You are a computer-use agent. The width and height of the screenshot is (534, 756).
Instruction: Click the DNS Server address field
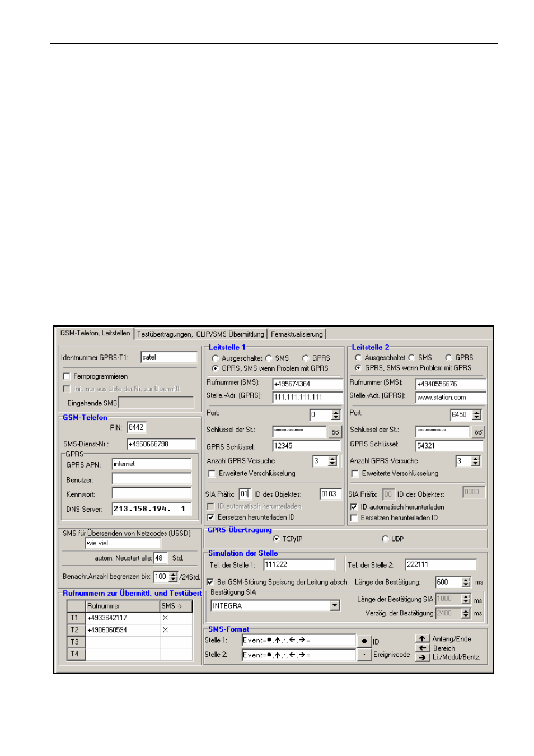click(152, 509)
